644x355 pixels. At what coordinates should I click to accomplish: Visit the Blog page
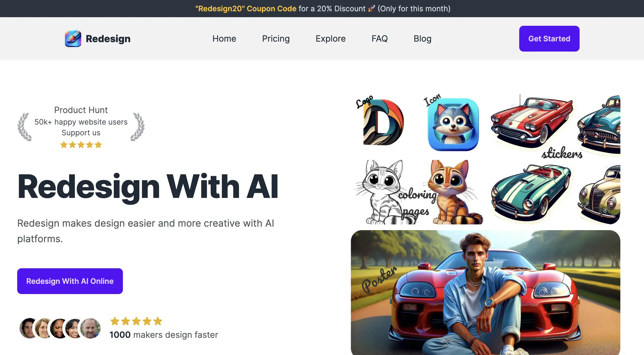(x=422, y=39)
